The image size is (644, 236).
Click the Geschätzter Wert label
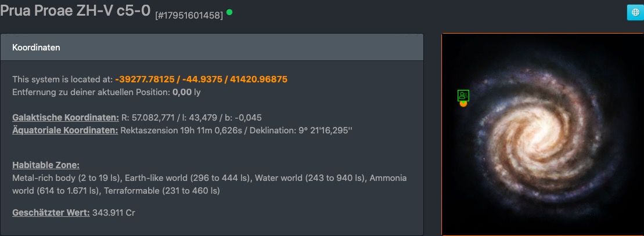[x=51, y=213]
